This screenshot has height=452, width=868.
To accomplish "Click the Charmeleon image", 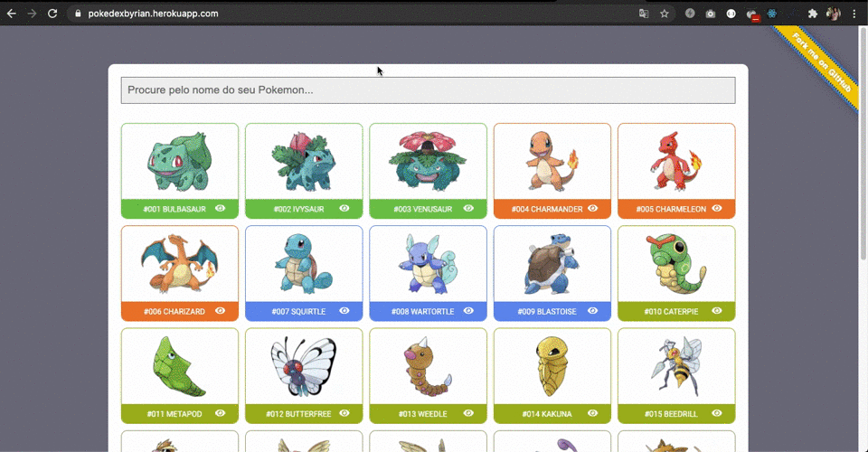I will (x=676, y=161).
